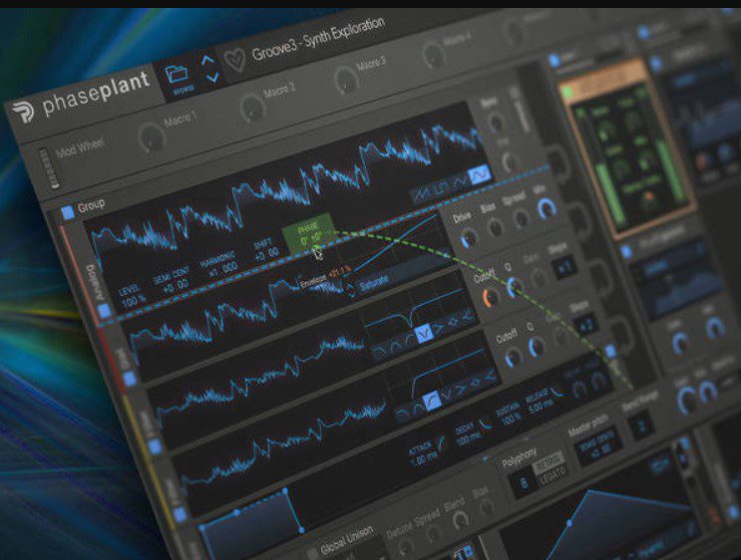741x560 pixels.
Task: Toggle the first Filter lane enable square
Action: [x=155, y=445]
